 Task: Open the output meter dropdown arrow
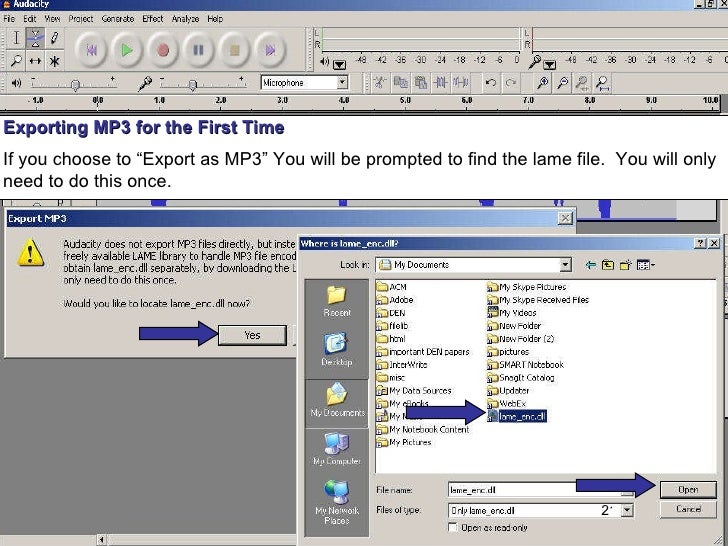tap(339, 65)
